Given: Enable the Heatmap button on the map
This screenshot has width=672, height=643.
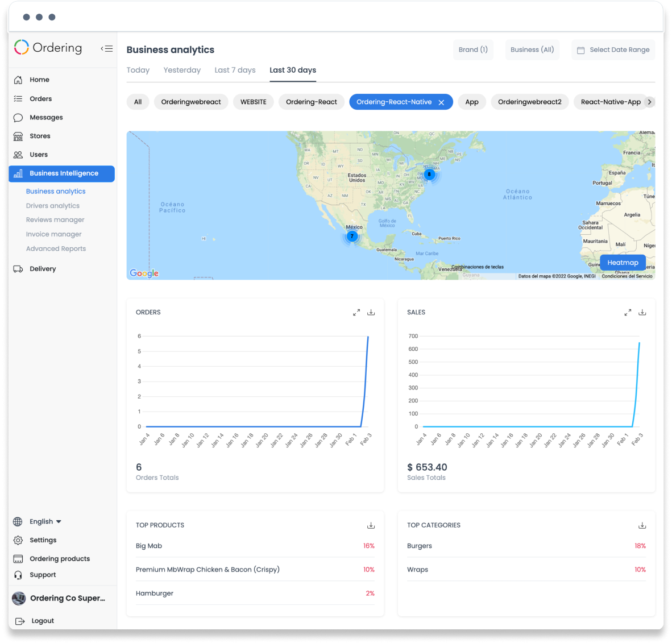Looking at the screenshot, I should pos(623,263).
